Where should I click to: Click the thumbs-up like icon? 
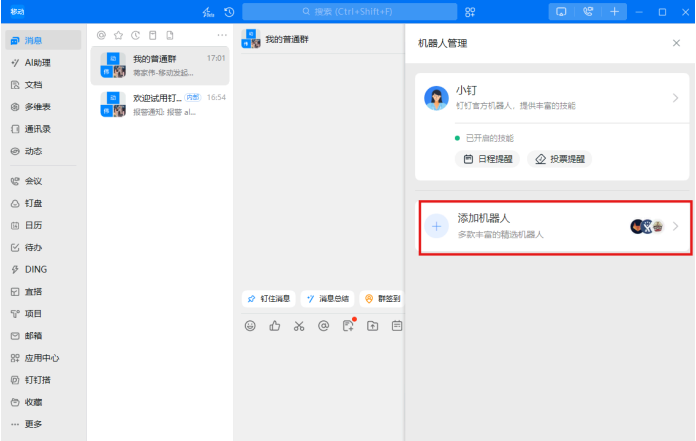(x=274, y=326)
